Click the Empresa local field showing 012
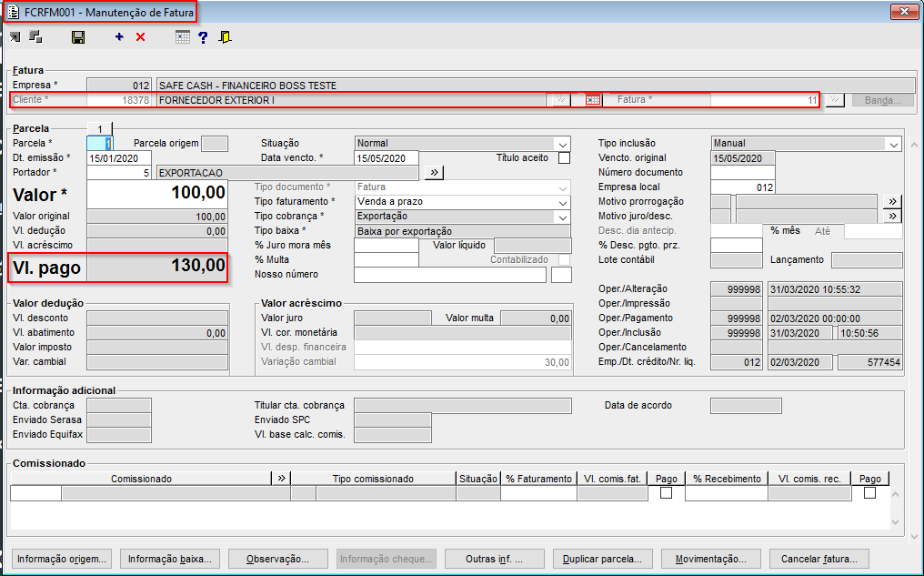The height and width of the screenshot is (576, 924). (x=742, y=187)
